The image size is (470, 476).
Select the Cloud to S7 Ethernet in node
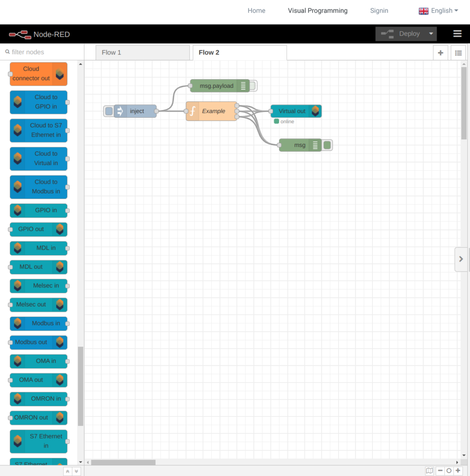point(39,130)
